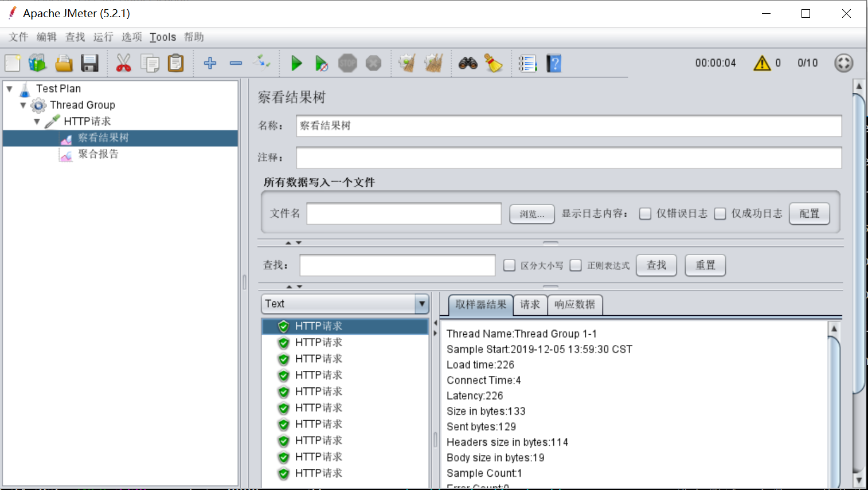The width and height of the screenshot is (868, 490).
Task: Click the Open file folder icon
Action: click(64, 63)
